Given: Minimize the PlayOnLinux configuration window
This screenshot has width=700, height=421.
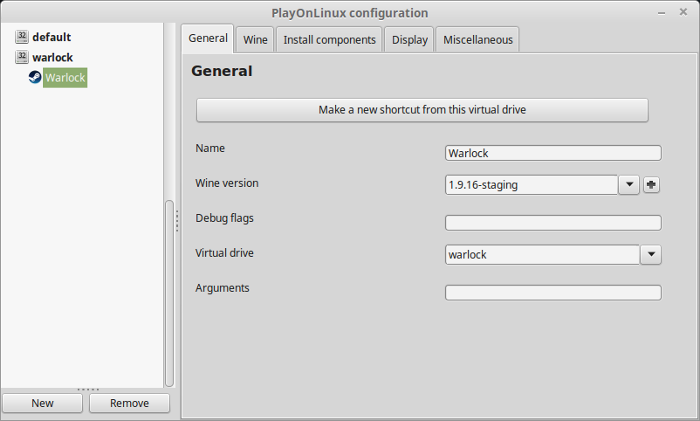Looking at the screenshot, I should (662, 13).
